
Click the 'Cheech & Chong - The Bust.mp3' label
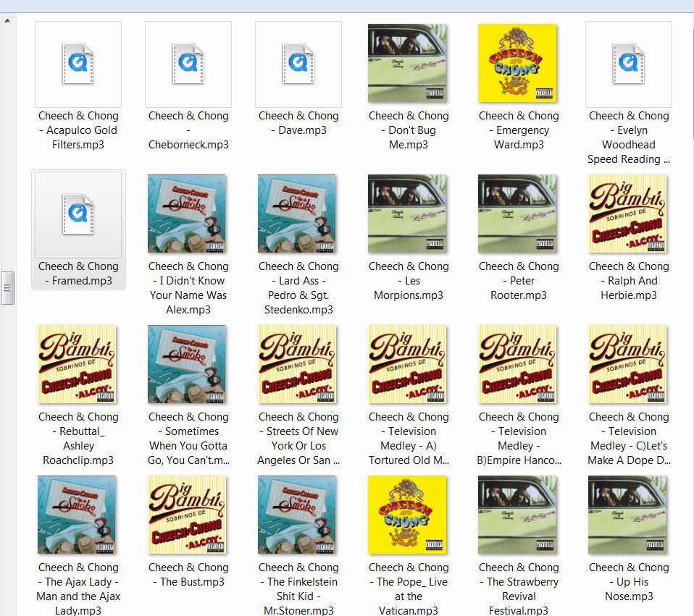188,575
